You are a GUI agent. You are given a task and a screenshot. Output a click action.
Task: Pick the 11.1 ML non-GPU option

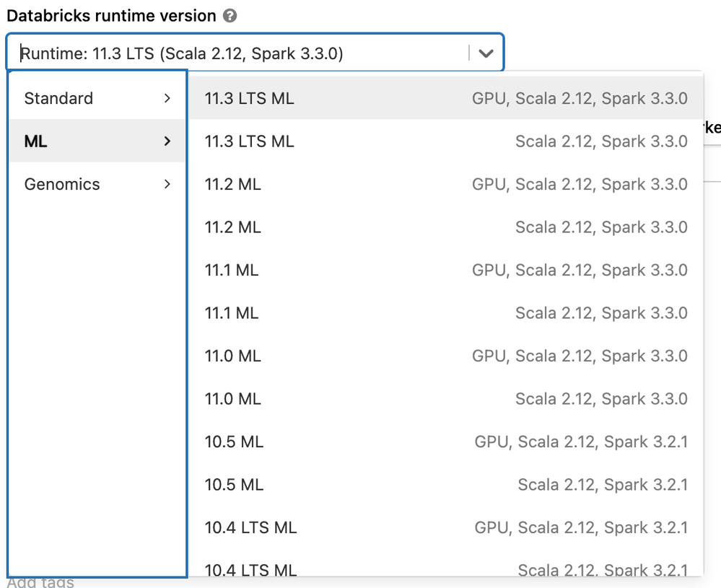coord(445,313)
